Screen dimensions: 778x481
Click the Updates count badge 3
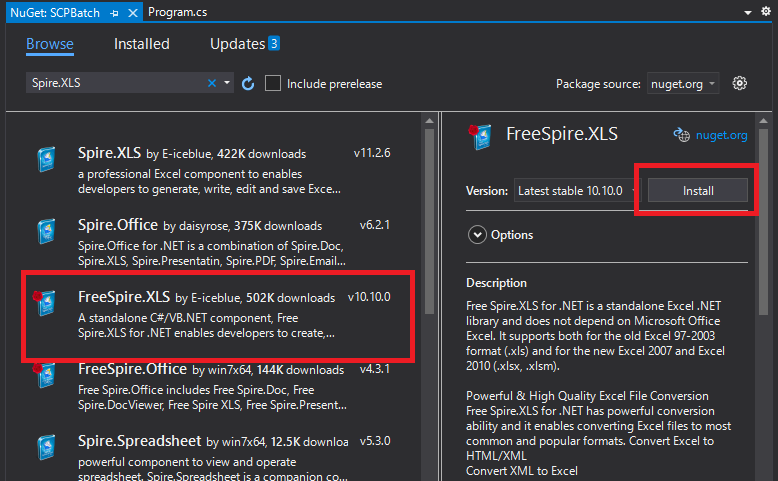274,43
